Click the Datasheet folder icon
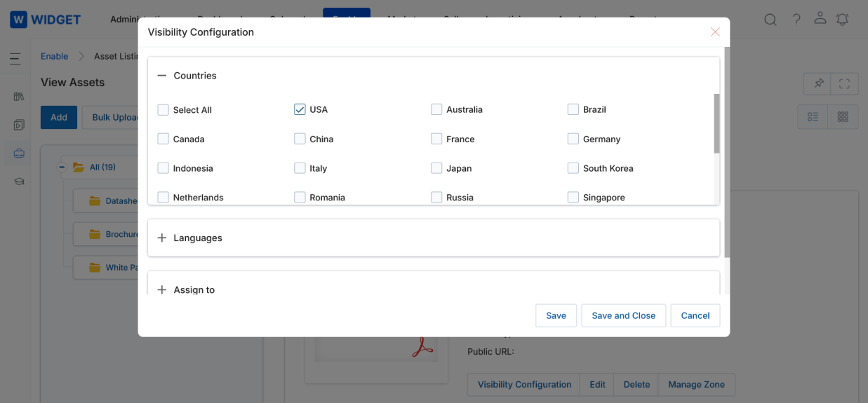The width and height of the screenshot is (868, 403). 95,201
